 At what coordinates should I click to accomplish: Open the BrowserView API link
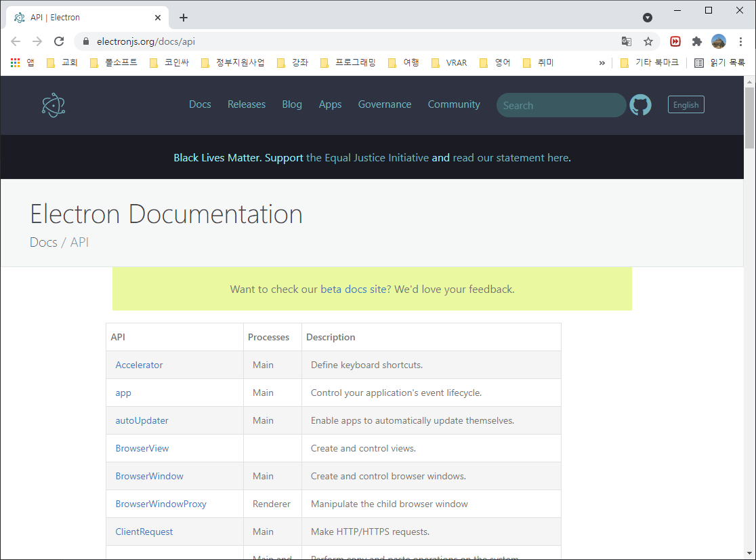(x=142, y=449)
